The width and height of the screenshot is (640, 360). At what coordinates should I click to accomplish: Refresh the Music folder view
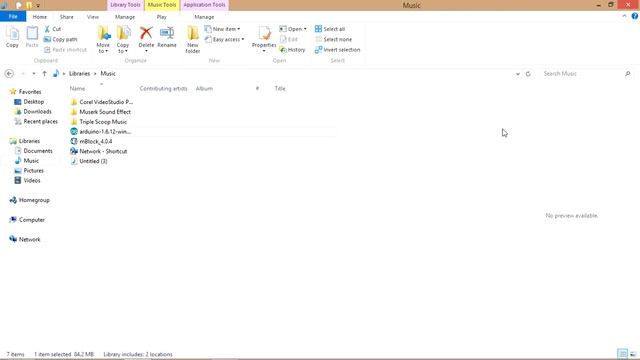[x=528, y=74]
